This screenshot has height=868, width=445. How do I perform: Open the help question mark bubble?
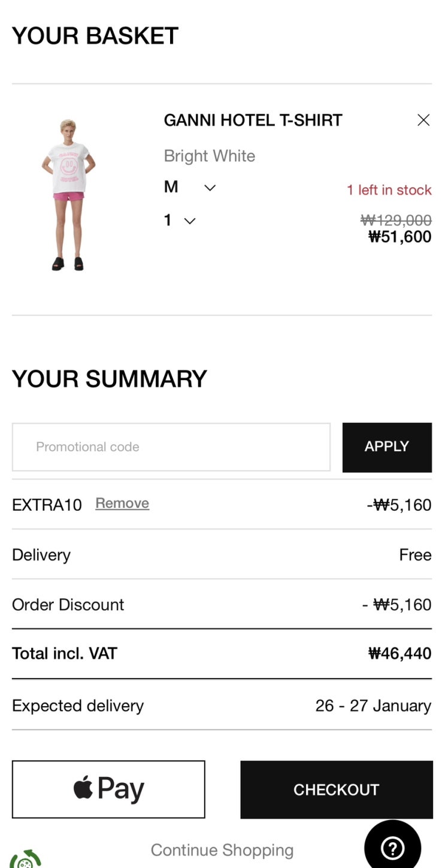tap(393, 847)
